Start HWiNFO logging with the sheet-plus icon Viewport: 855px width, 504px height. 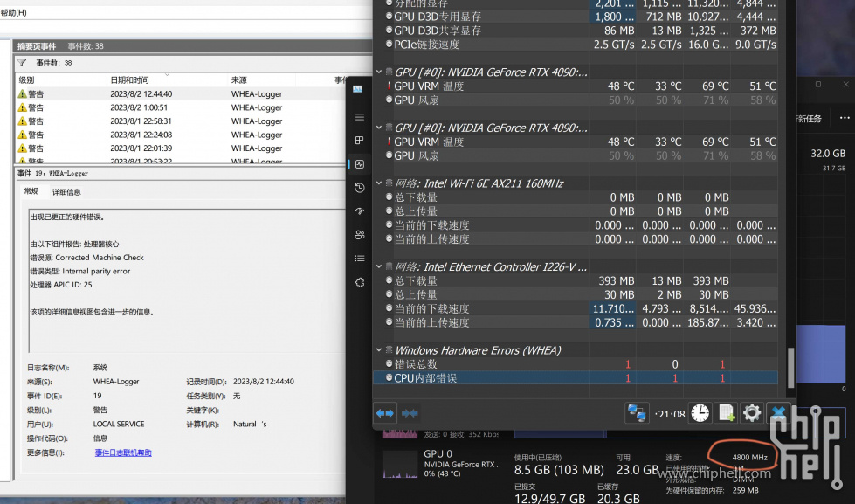[x=727, y=413]
